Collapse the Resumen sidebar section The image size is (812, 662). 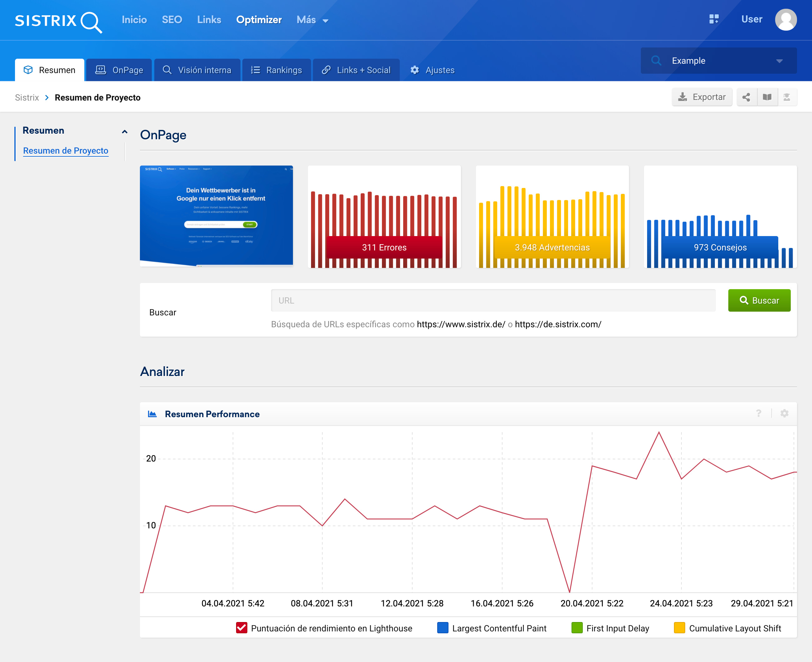click(x=124, y=131)
